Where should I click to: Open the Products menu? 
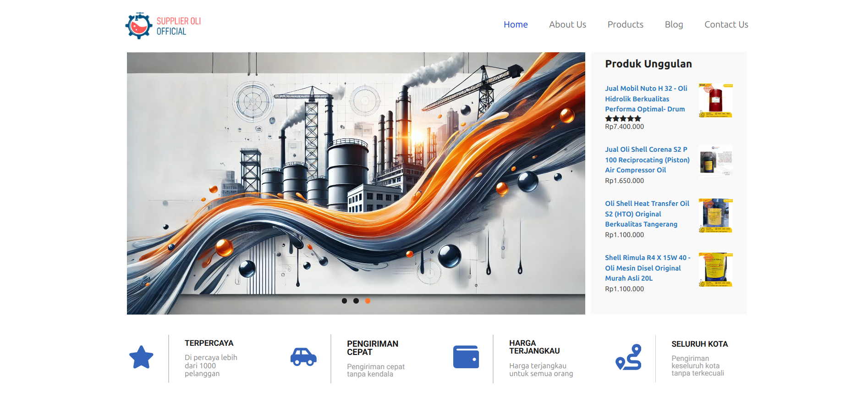625,25
